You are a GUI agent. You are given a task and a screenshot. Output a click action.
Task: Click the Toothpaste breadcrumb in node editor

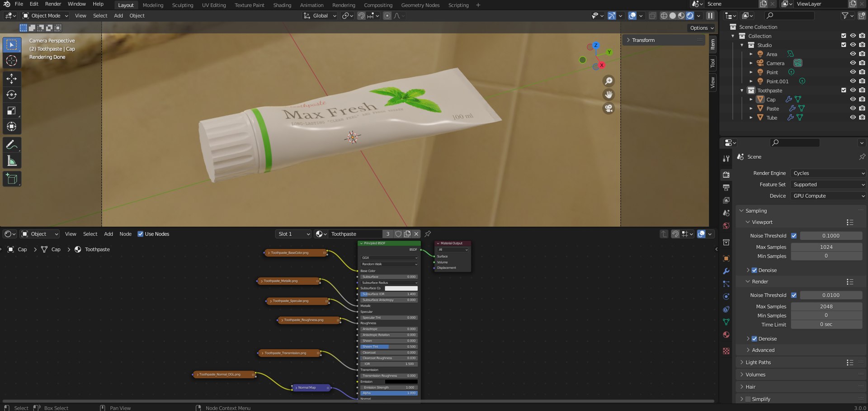(x=97, y=249)
